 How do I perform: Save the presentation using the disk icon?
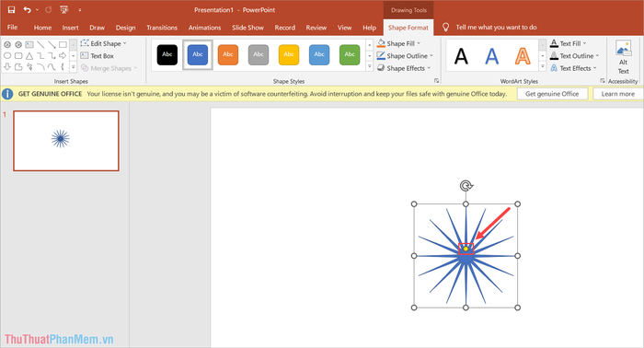click(x=11, y=9)
